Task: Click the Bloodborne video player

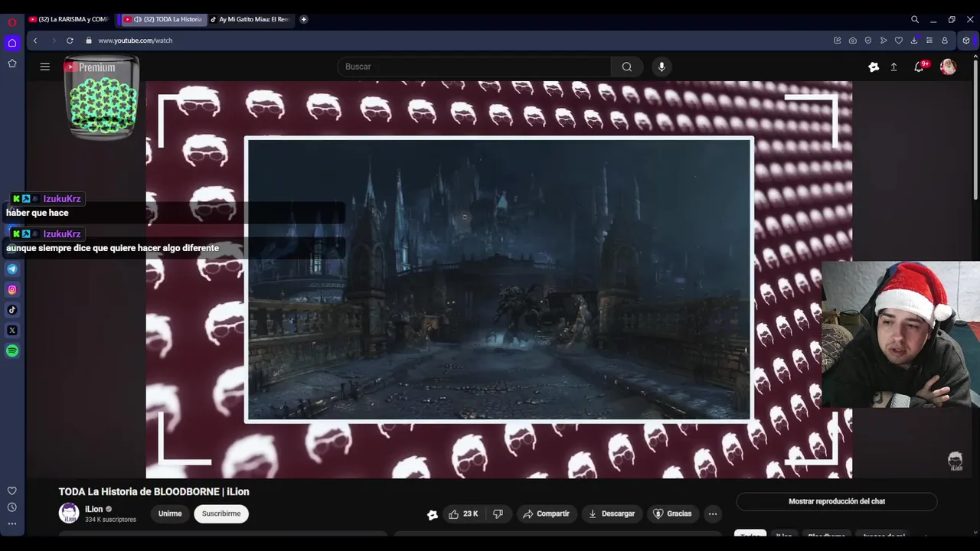Action: (498, 279)
